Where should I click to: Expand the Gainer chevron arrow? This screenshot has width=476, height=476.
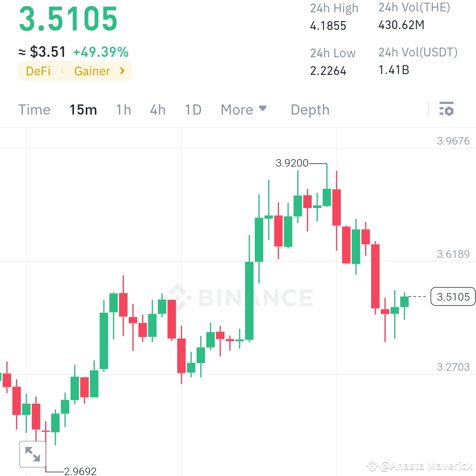coord(122,71)
